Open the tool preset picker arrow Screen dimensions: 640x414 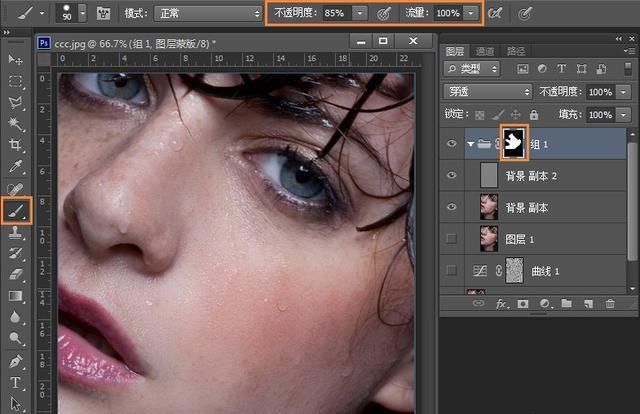(x=42, y=13)
